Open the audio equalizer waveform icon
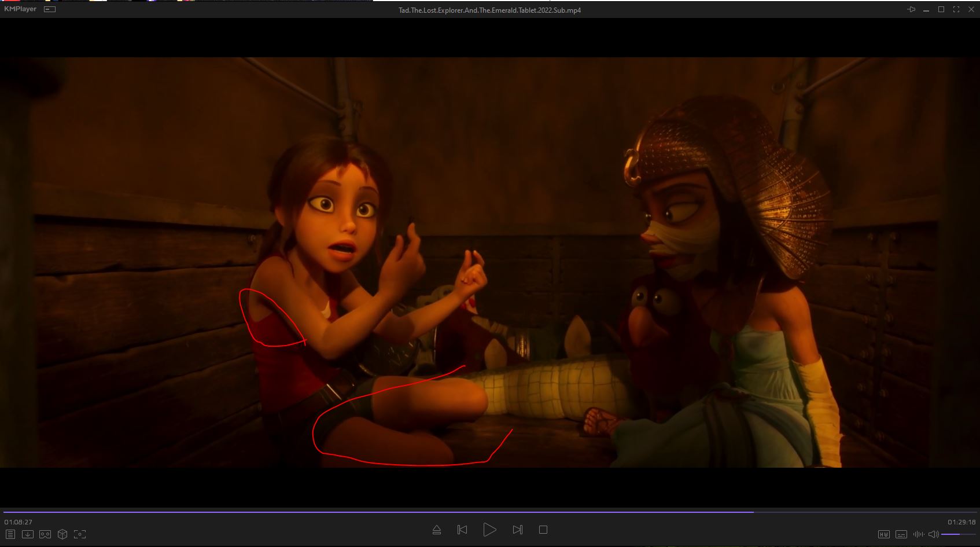Viewport: 980px width, 547px height. click(x=918, y=534)
